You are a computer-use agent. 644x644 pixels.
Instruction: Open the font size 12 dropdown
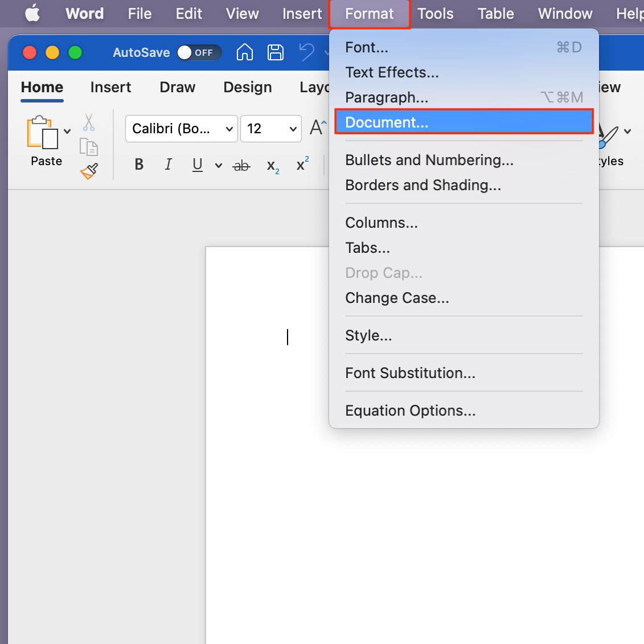coord(271,129)
